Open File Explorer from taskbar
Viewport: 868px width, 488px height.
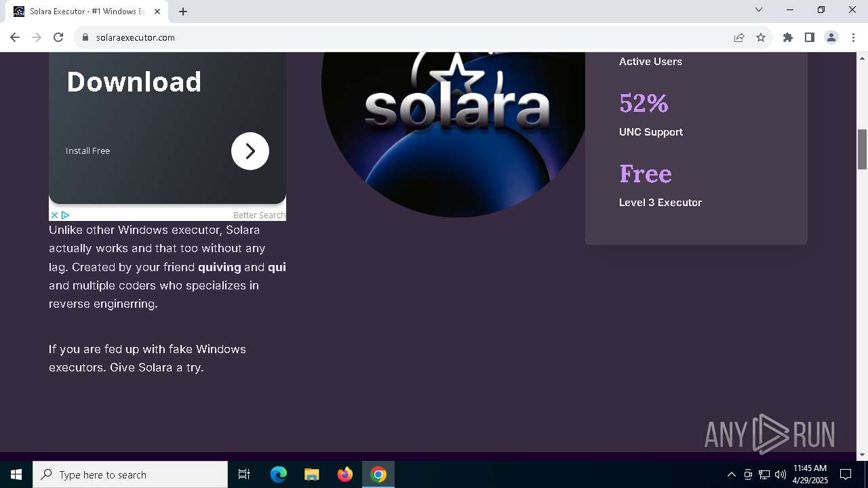312,474
